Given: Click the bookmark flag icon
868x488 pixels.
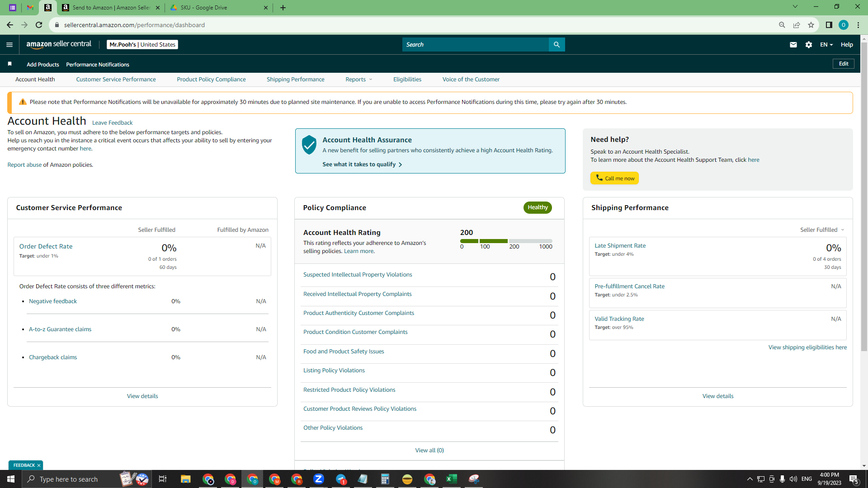Looking at the screenshot, I should coord(9,64).
